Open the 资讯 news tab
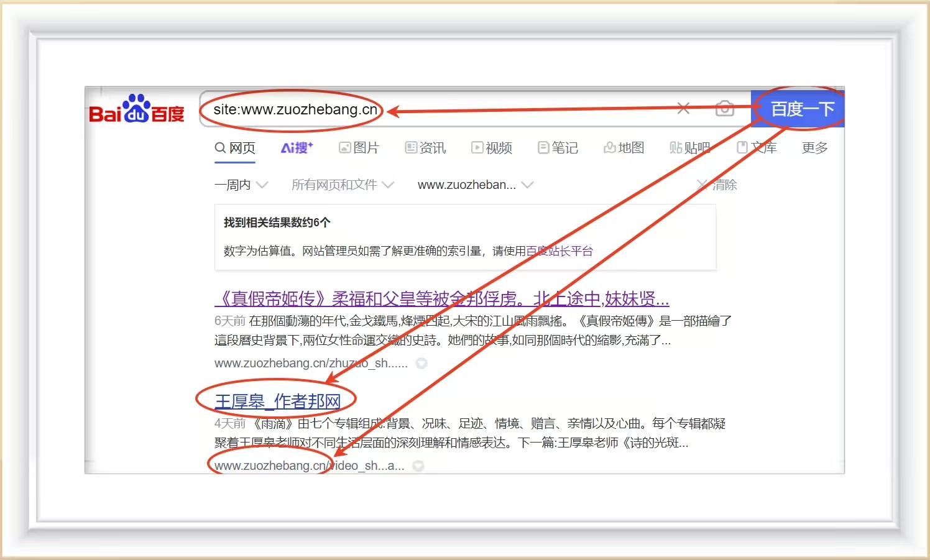This screenshot has width=930, height=560. (425, 148)
